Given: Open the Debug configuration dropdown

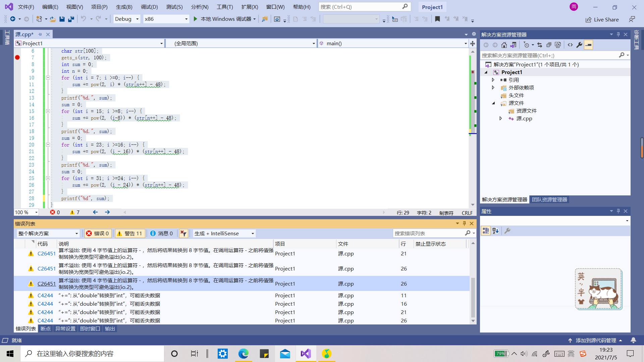Looking at the screenshot, I should [127, 19].
